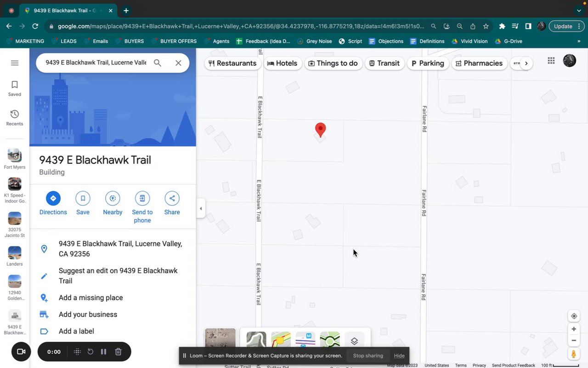Click the copy address row 9439 E Blackhawk Trail

coord(113,249)
